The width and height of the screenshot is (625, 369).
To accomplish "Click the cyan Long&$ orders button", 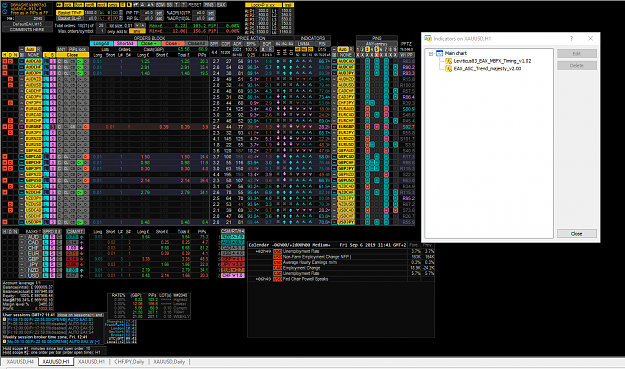I will click(102, 43).
